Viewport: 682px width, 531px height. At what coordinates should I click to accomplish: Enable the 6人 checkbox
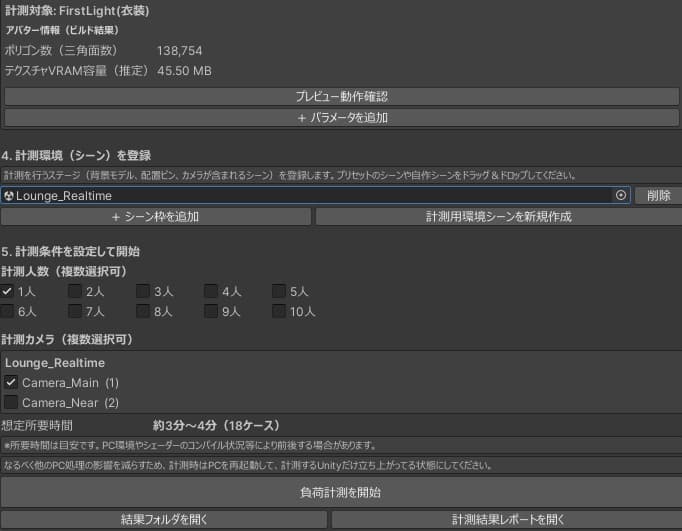point(7,311)
